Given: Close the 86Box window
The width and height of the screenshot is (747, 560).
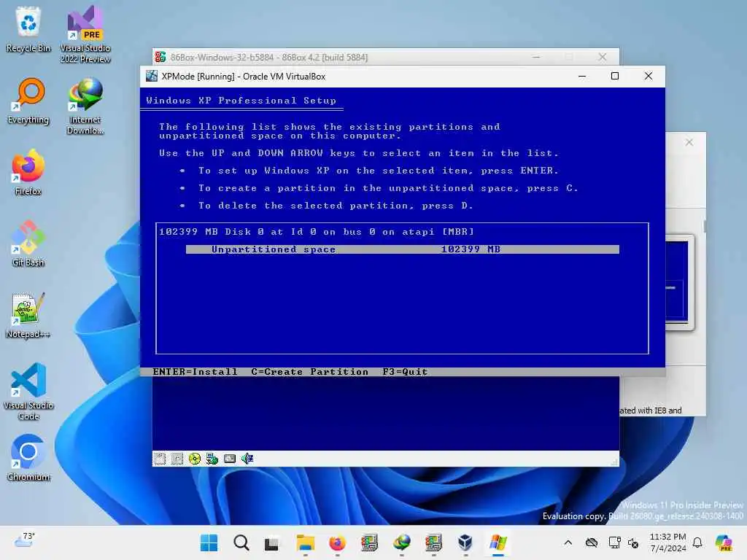Looking at the screenshot, I should coord(603,57).
